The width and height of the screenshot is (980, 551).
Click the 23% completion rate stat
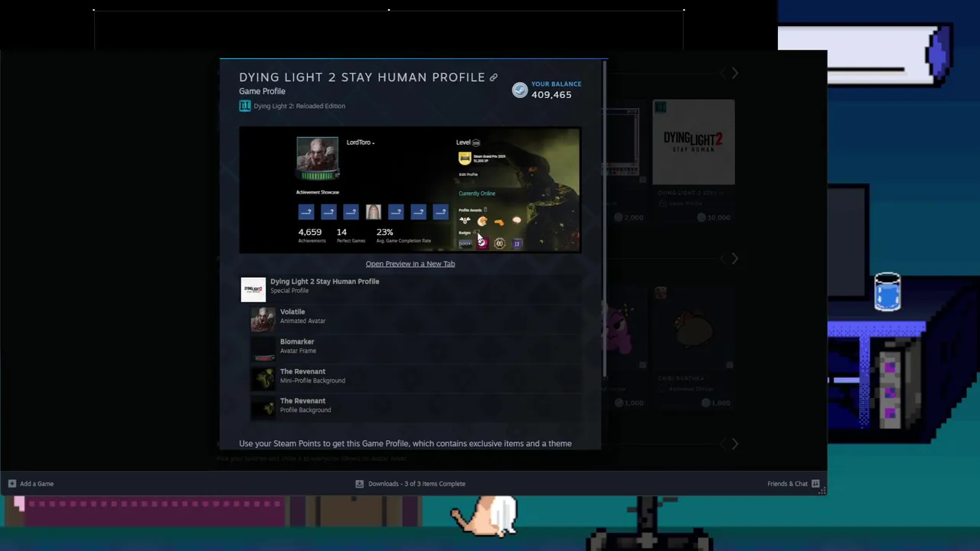pyautogui.click(x=403, y=235)
